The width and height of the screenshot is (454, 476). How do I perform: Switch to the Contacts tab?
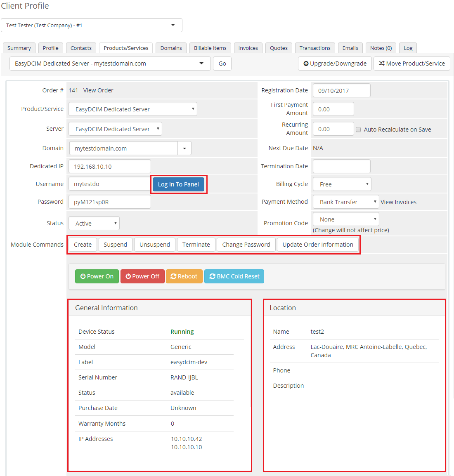(x=81, y=48)
